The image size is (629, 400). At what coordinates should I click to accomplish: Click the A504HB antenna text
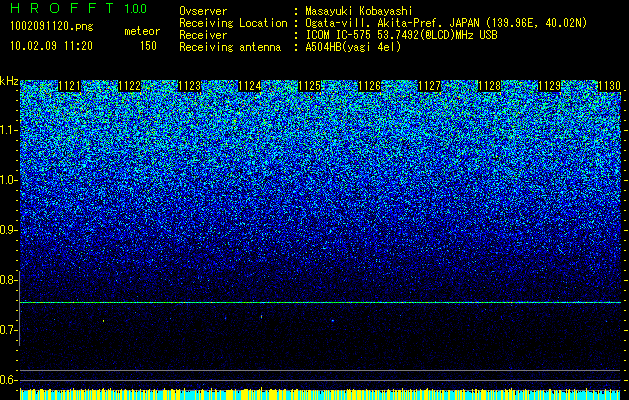click(353, 47)
